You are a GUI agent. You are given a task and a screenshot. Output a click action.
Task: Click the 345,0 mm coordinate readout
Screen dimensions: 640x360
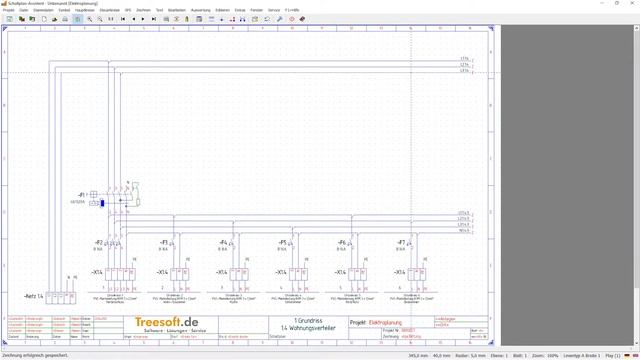pyautogui.click(x=418, y=356)
